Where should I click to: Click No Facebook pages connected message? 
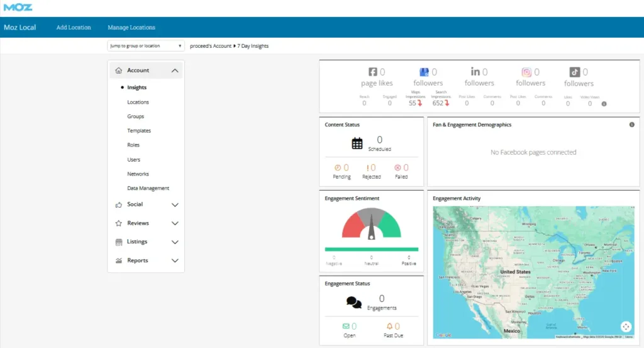tap(533, 152)
